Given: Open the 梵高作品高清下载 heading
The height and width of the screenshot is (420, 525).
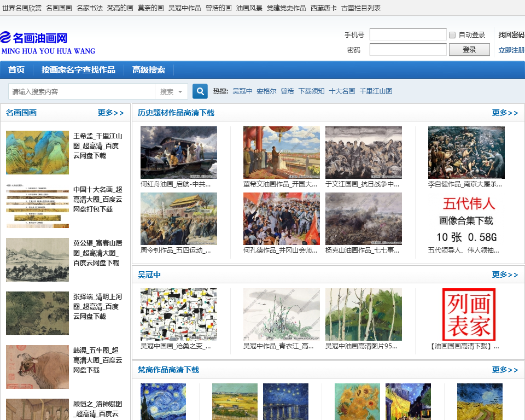Looking at the screenshot, I should [168, 370].
